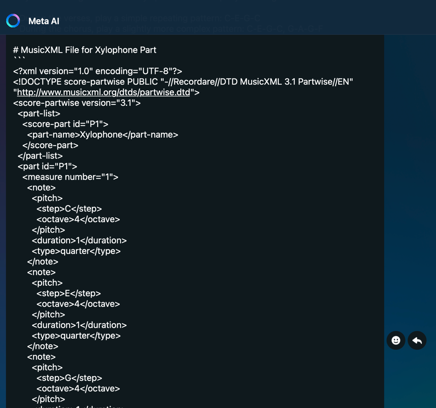The width and height of the screenshot is (436, 408).
Task: Click the score-partwise version 3.1 tag
Action: tap(77, 103)
